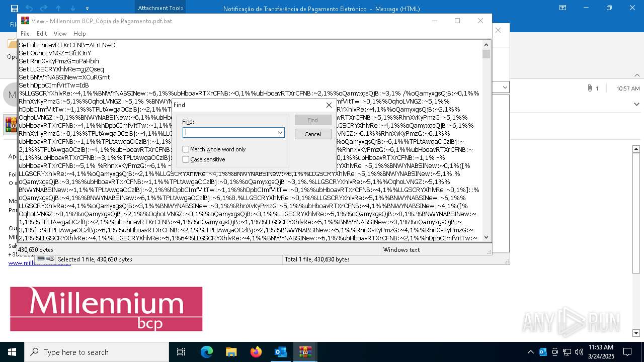
Task: Click the Find text input field
Action: click(x=229, y=132)
